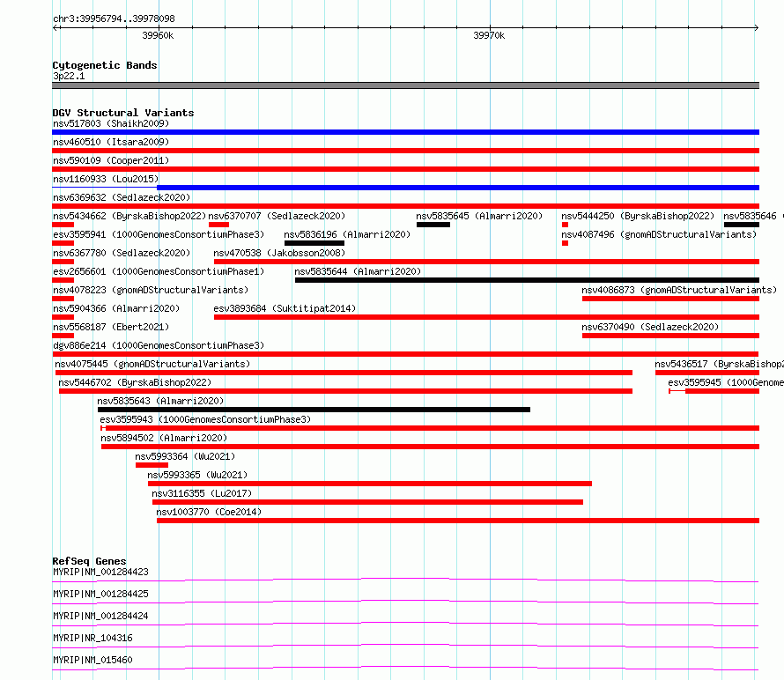Click the nsv1160933 (Lou2015) variant label

(x=106, y=179)
